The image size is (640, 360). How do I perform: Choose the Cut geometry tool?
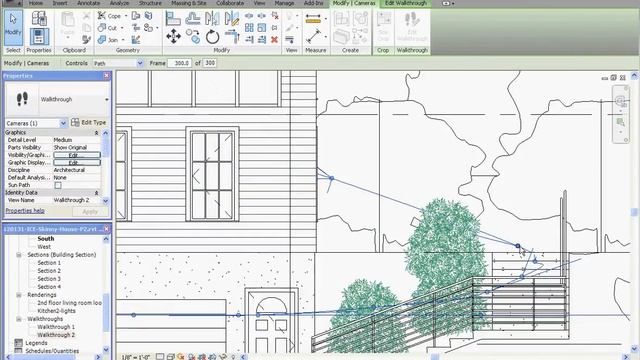tap(107, 28)
